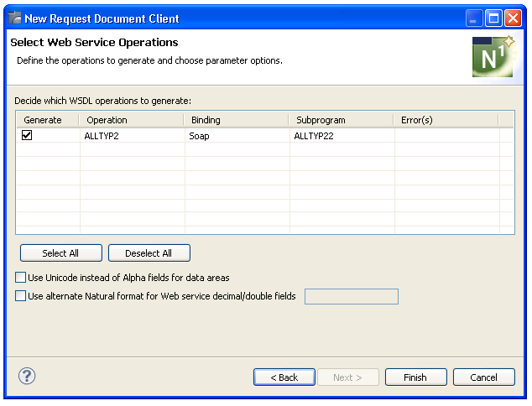532x406 pixels.
Task: Go back with the < Back button
Action: coord(284,377)
